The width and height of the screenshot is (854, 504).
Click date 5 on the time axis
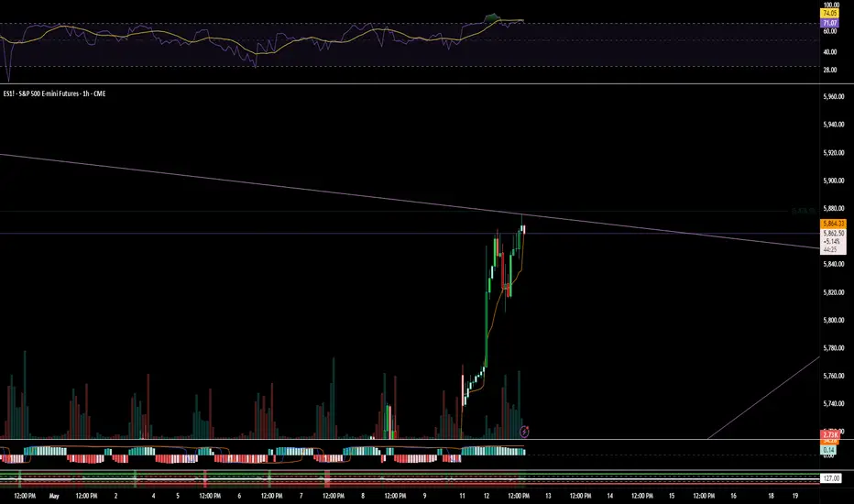coord(178,496)
